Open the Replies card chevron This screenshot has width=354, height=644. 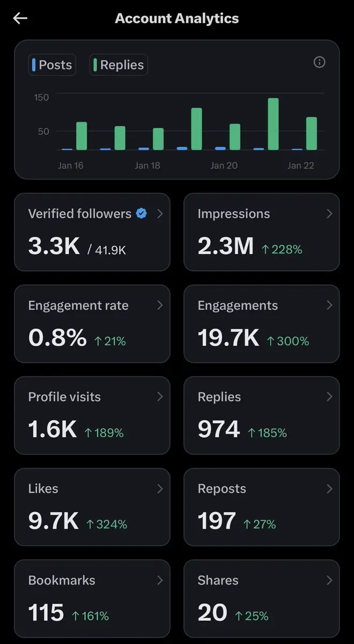[x=329, y=396]
